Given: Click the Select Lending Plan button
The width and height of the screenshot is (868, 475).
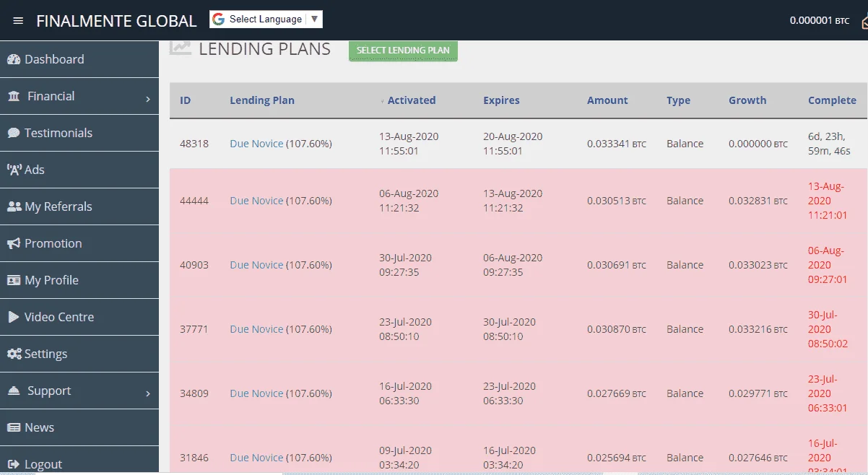Looking at the screenshot, I should coord(403,51).
